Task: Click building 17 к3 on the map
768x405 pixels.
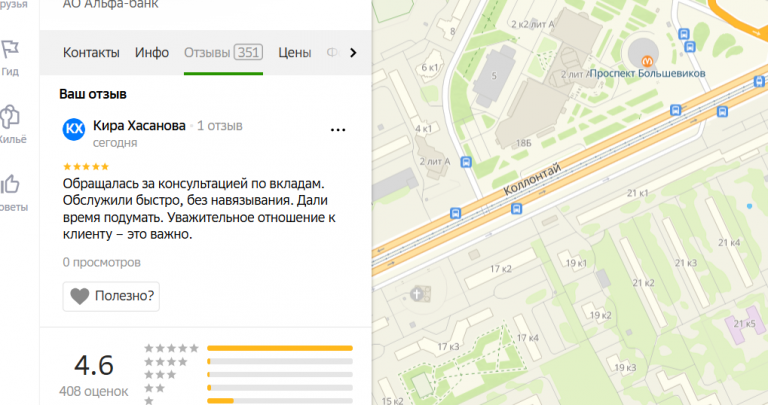Action: 448,347
